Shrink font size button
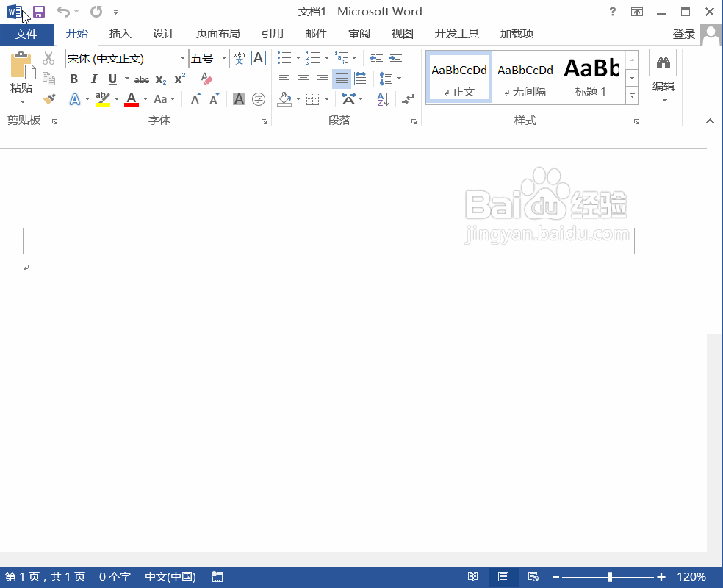723x588 pixels. pos(214,98)
